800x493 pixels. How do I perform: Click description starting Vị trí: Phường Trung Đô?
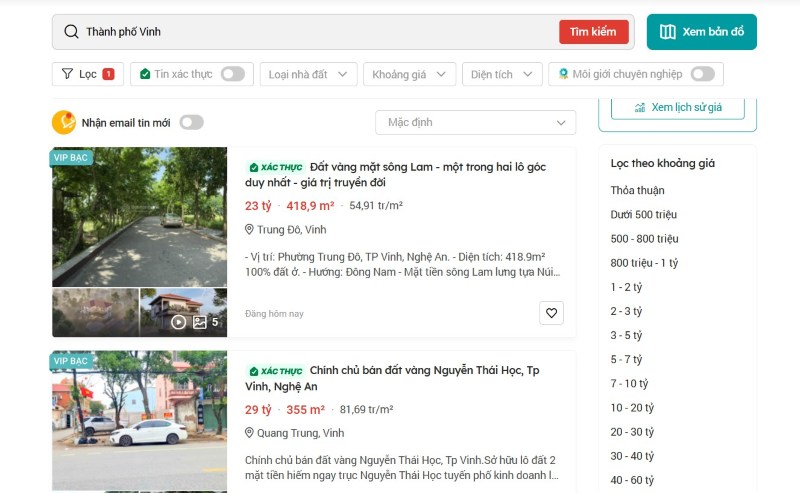coord(403,264)
